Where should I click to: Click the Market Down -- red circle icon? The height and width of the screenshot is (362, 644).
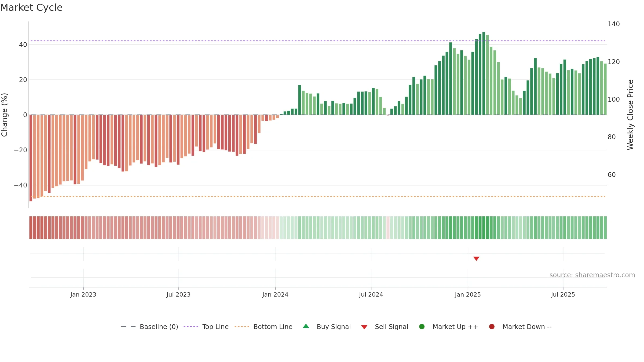click(492, 327)
